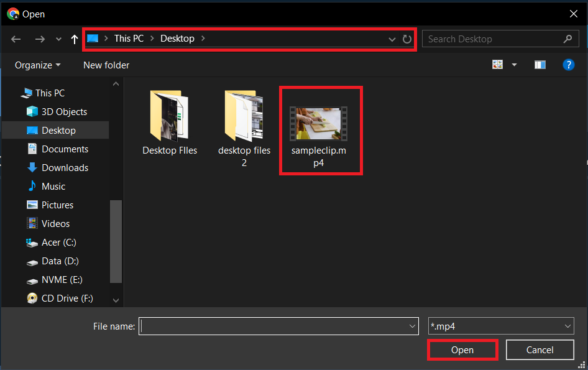Expand the address bar dropdown arrow

[x=392, y=39]
